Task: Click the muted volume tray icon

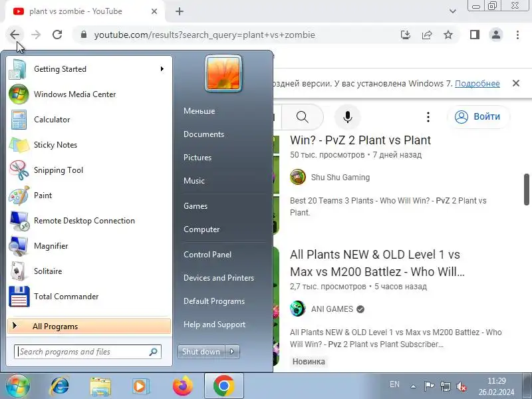Action: click(x=461, y=386)
